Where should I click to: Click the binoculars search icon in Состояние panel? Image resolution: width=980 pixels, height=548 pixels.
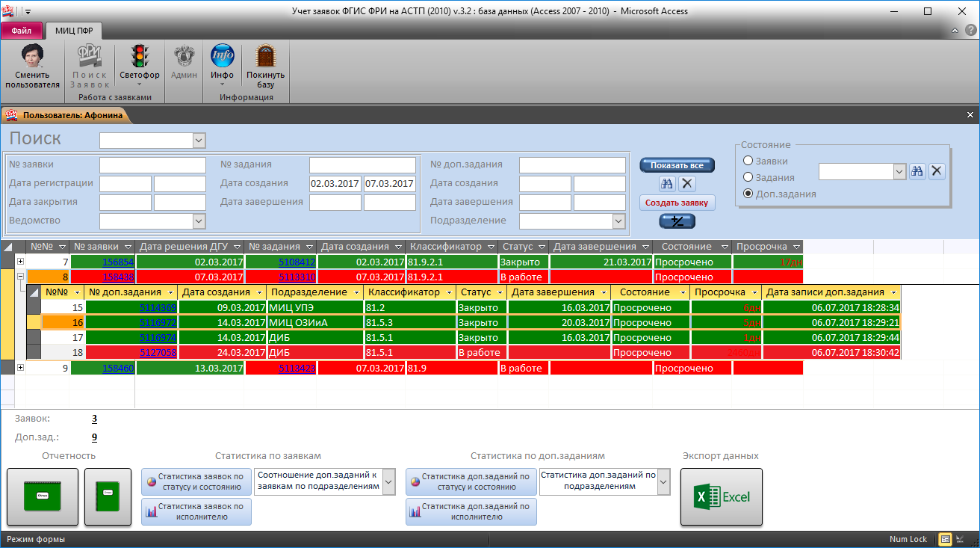917,171
